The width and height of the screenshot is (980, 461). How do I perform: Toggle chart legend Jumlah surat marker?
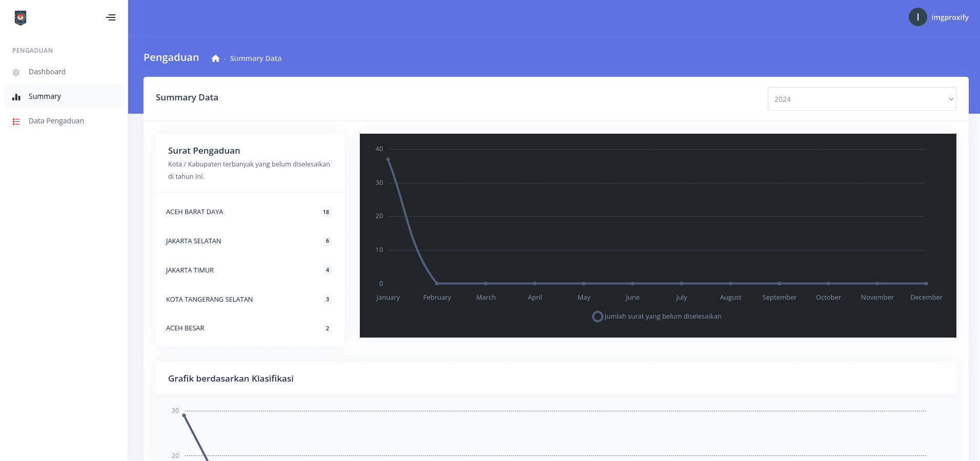[597, 317]
